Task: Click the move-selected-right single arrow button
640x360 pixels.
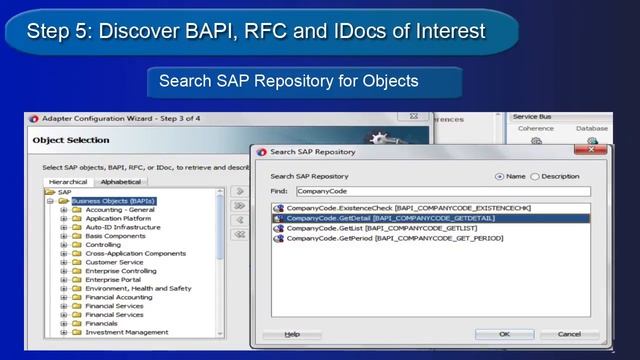Action: point(240,191)
